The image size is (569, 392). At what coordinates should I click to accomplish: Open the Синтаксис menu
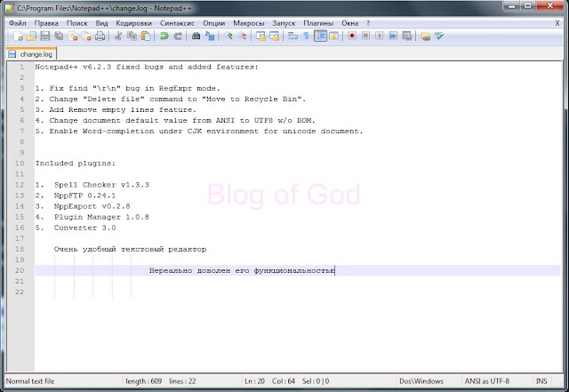click(177, 23)
